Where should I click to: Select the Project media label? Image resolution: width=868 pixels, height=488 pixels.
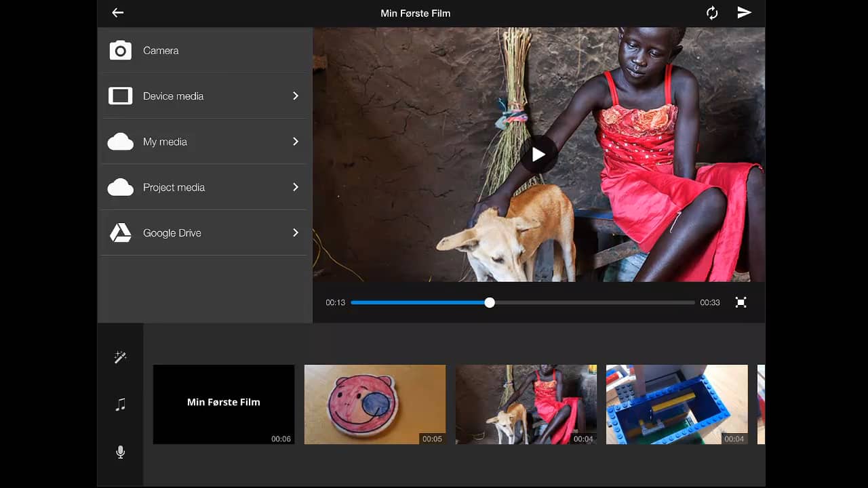point(174,187)
